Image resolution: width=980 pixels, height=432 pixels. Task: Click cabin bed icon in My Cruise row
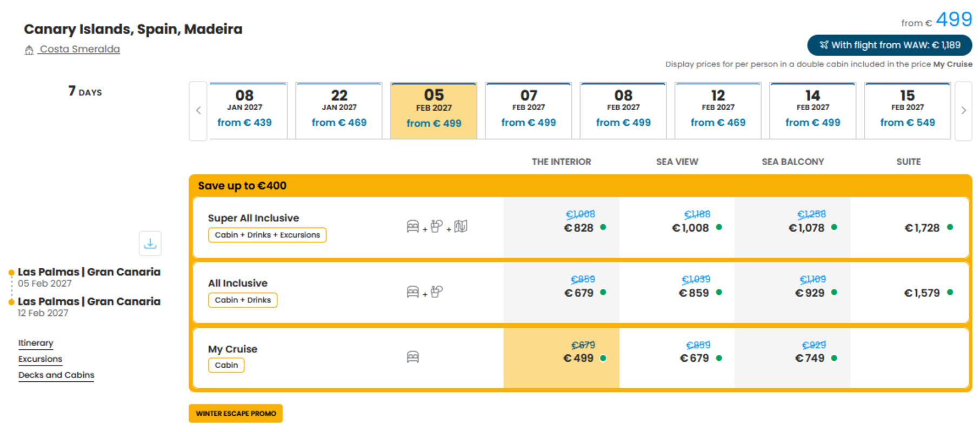pos(413,357)
